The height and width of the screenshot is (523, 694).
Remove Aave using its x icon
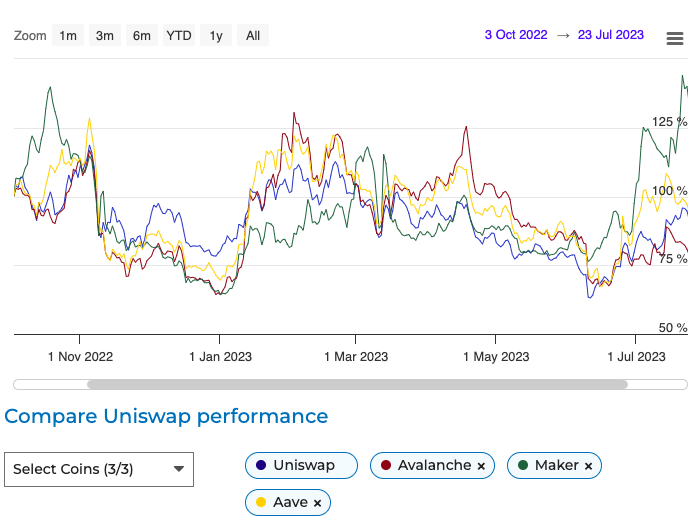coord(317,503)
